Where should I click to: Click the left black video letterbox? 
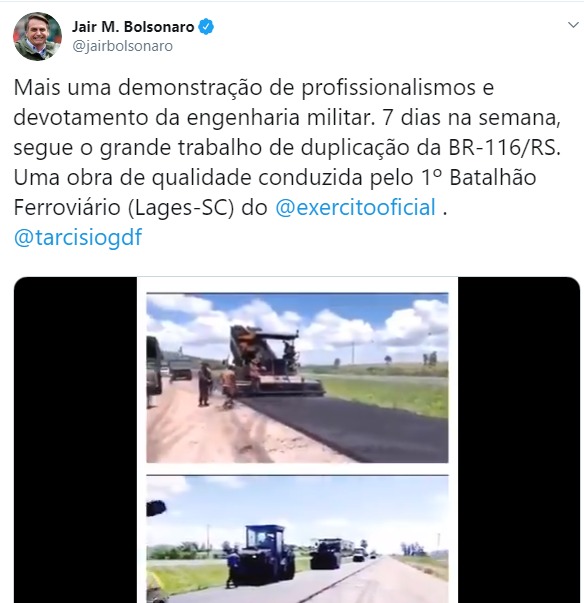pos(75,440)
